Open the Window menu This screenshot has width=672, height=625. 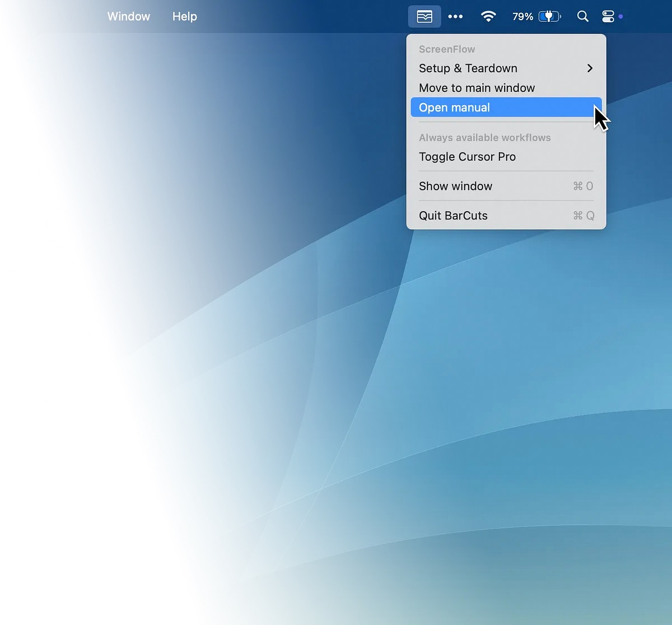[x=129, y=17]
